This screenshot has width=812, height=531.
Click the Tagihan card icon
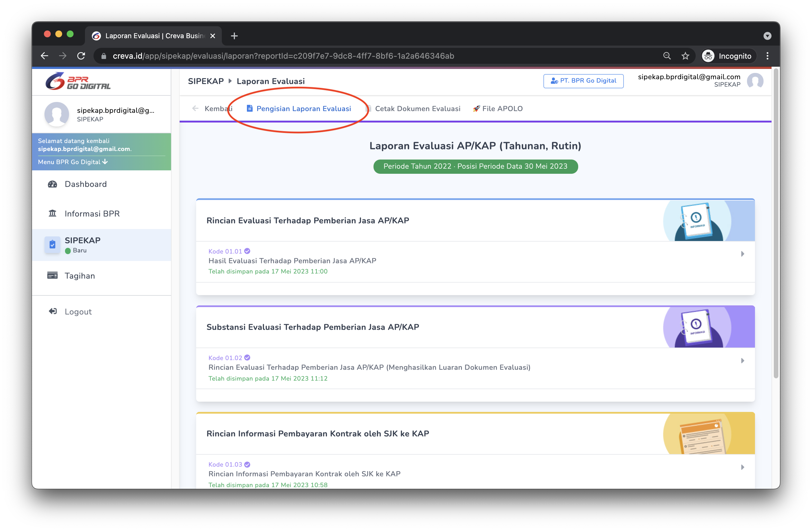pyautogui.click(x=52, y=275)
